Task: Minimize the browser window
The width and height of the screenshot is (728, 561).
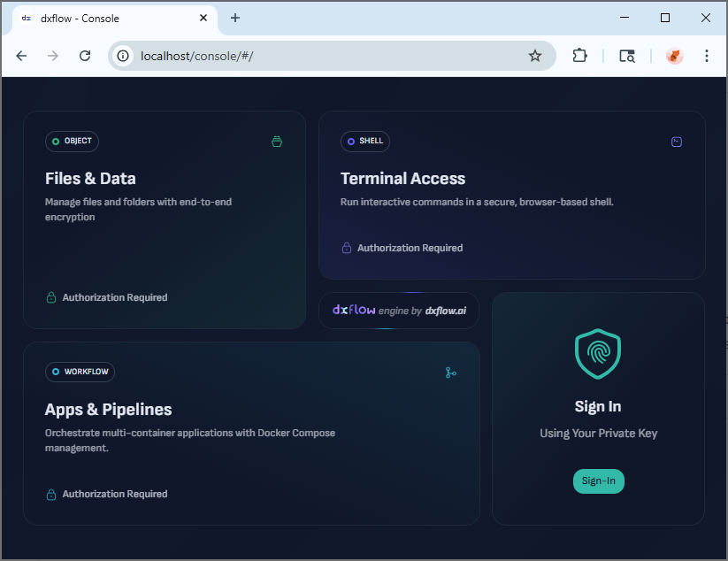Action: click(x=625, y=18)
